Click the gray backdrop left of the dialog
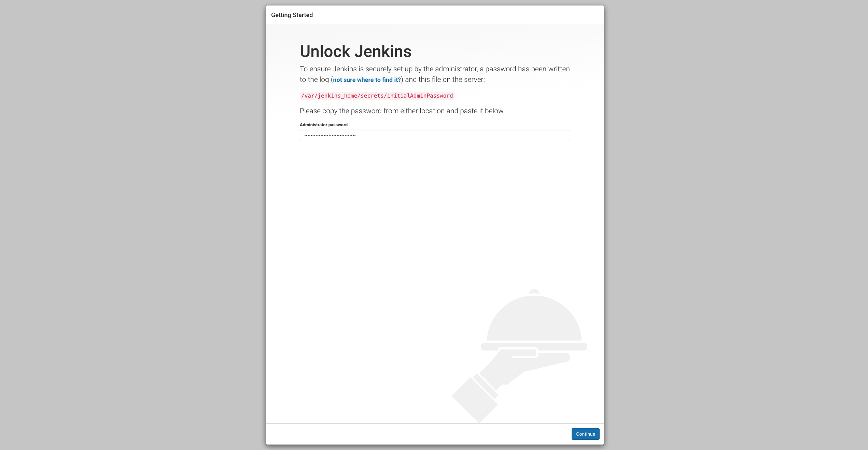This screenshot has width=868, height=450. [x=133, y=225]
